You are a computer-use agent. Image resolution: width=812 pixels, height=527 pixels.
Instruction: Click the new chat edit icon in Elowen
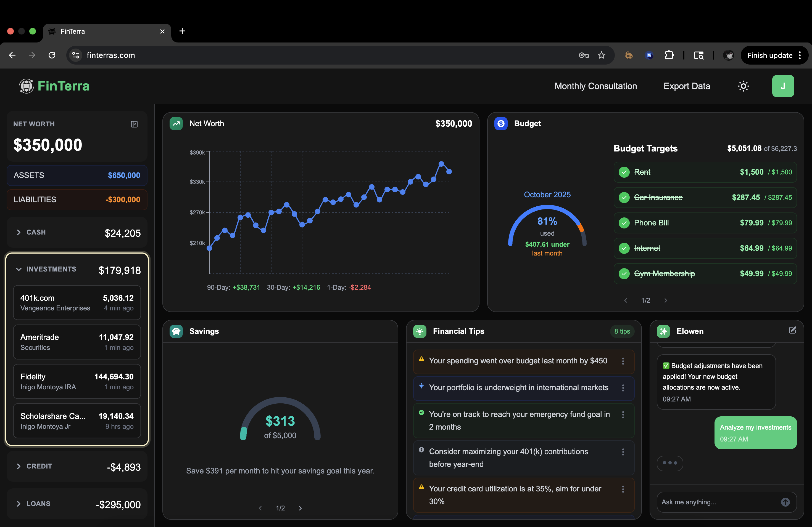pyautogui.click(x=792, y=330)
